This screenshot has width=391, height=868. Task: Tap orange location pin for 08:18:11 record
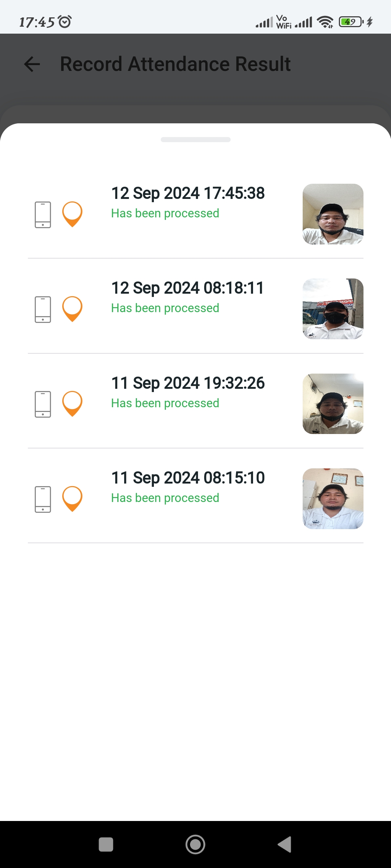[72, 309]
